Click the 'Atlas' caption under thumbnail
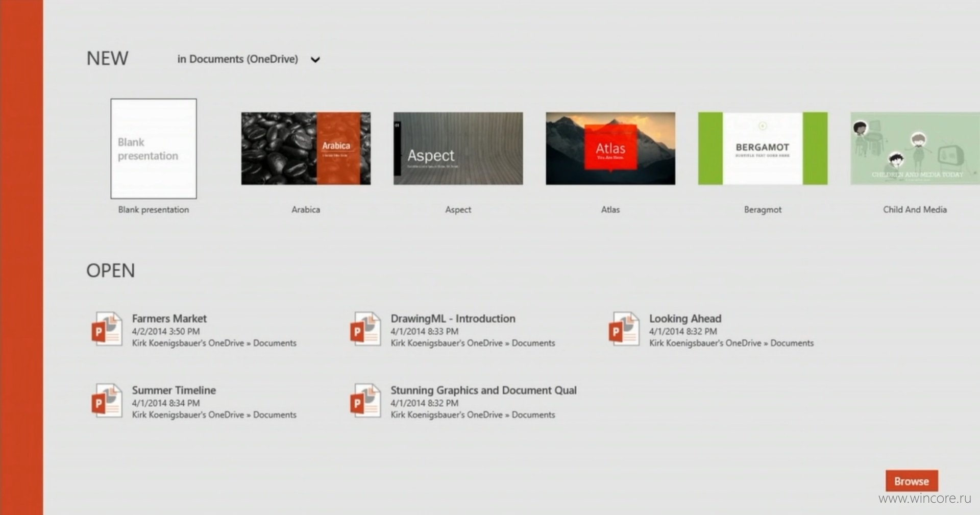The image size is (980, 515). (x=610, y=209)
